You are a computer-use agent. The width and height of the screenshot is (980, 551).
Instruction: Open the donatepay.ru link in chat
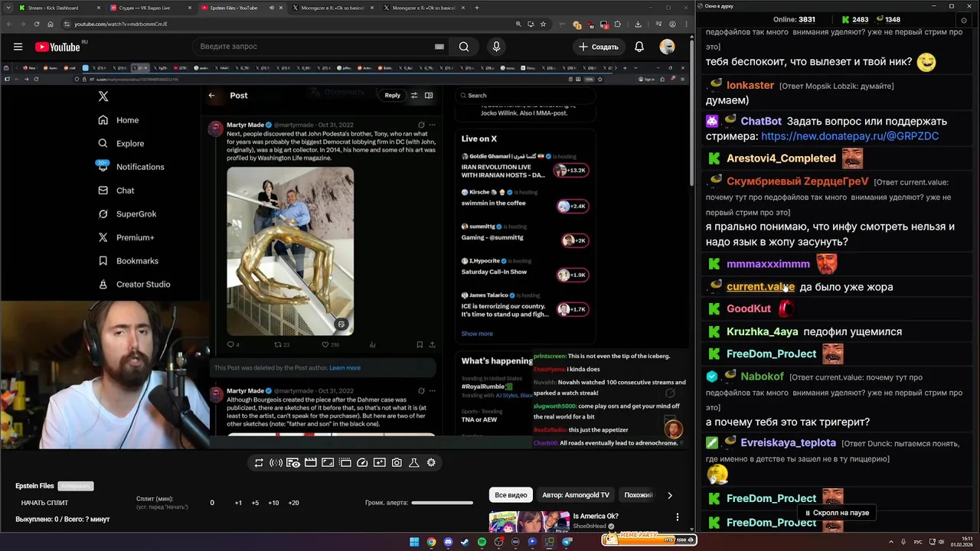pyautogui.click(x=850, y=136)
